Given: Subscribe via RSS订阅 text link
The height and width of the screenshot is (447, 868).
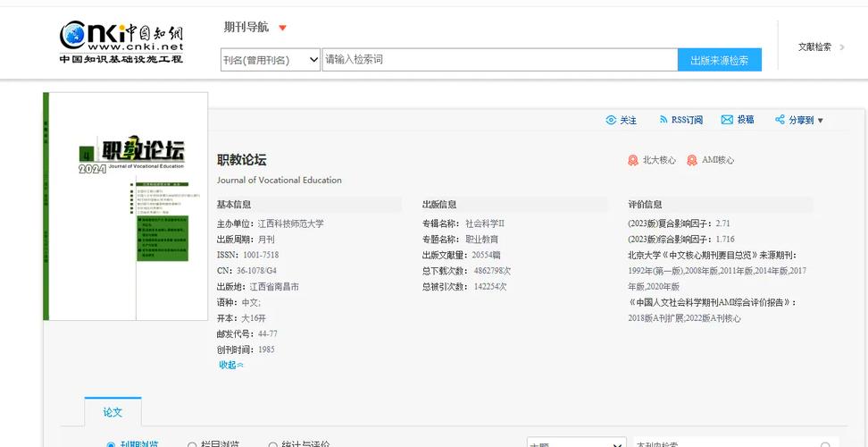Looking at the screenshot, I should pyautogui.click(x=687, y=120).
